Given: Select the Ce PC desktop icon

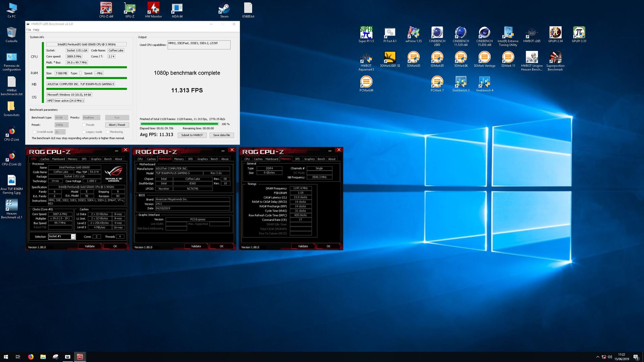Looking at the screenshot, I should [x=12, y=10].
